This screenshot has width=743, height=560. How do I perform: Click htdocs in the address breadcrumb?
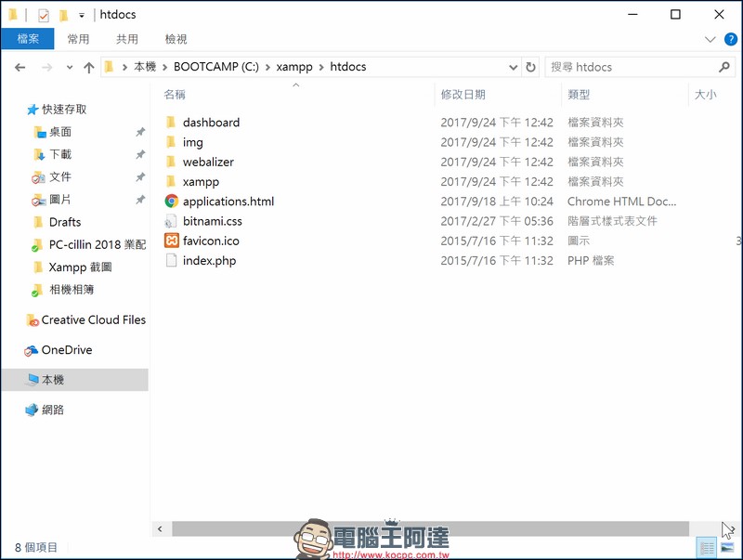(347, 67)
